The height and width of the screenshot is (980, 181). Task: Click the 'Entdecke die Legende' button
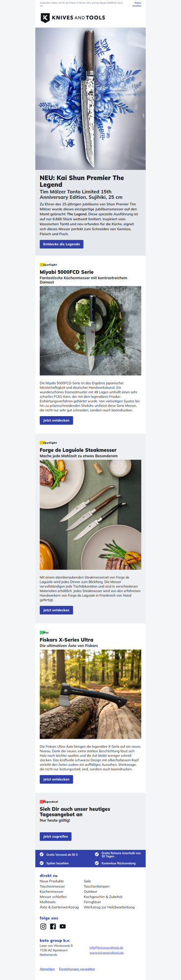62,244
